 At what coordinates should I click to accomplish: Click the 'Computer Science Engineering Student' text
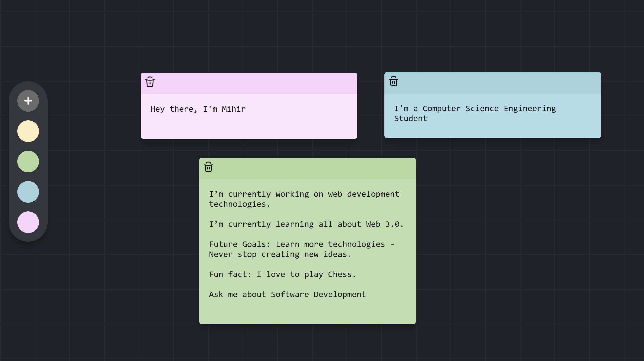475,113
